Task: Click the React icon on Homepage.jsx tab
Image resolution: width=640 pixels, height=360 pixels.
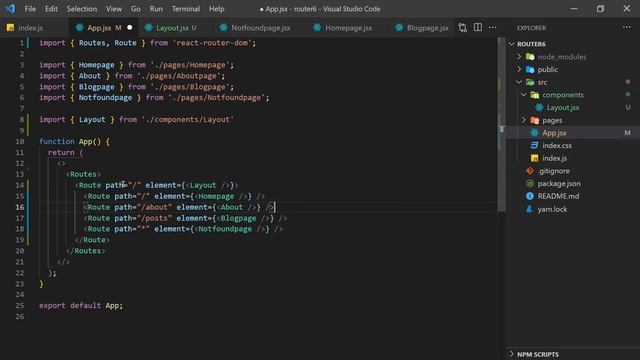Action: coord(317,28)
